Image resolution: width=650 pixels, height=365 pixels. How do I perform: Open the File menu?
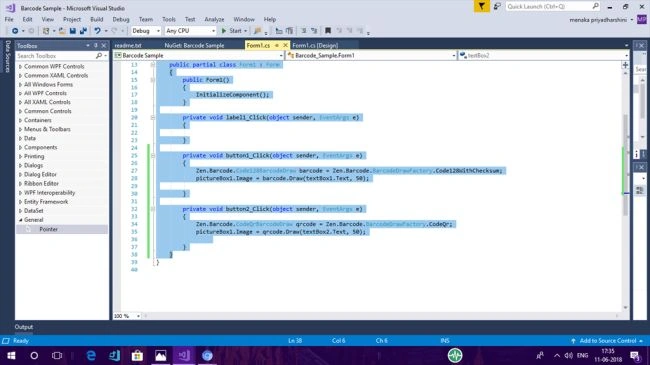point(9,19)
